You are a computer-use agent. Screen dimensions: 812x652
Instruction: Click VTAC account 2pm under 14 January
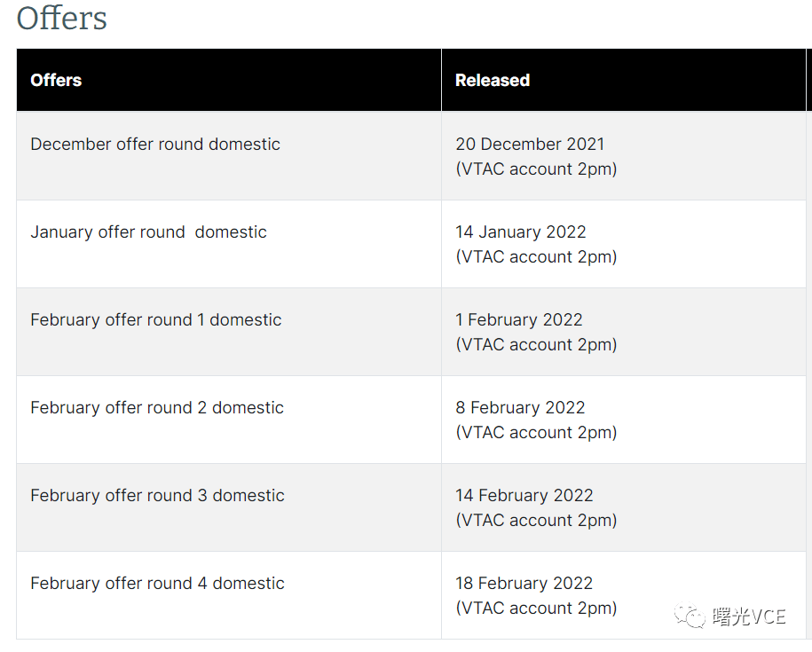pyautogui.click(x=536, y=256)
